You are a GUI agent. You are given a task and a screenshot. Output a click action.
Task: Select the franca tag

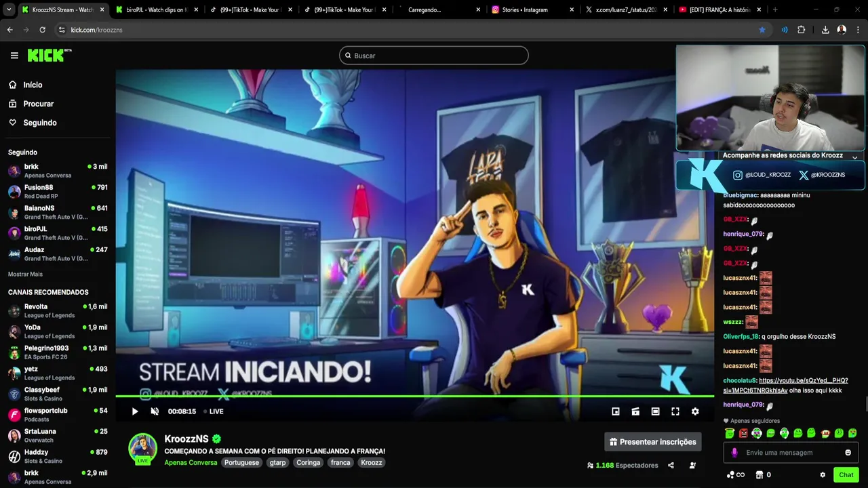(340, 462)
